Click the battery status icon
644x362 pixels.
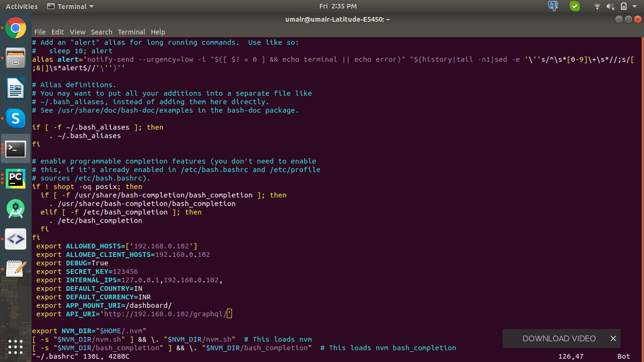623,6
